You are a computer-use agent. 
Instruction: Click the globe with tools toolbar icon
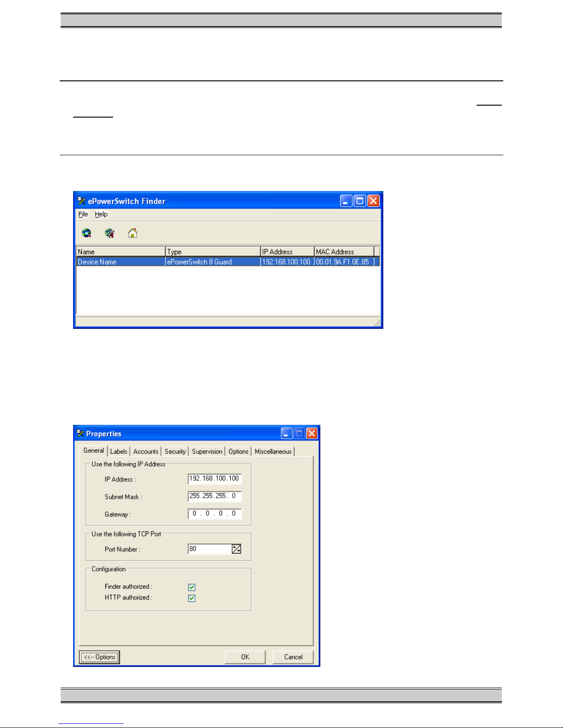(x=109, y=233)
